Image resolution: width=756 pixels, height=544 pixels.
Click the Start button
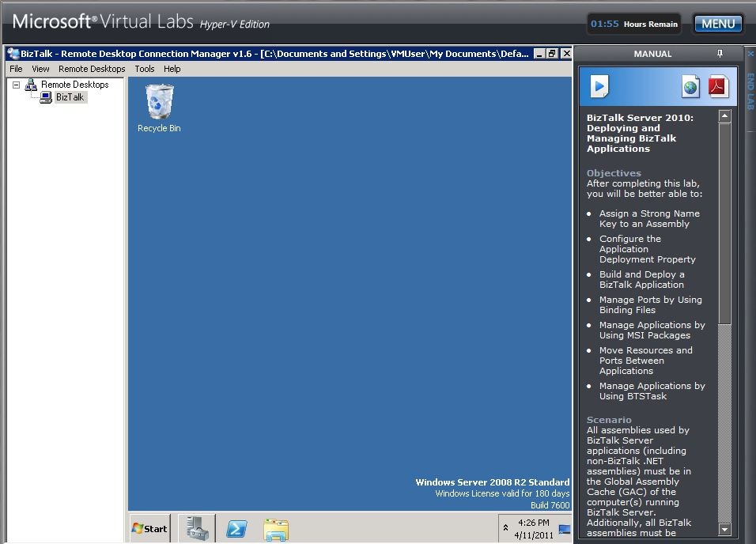pos(149,528)
